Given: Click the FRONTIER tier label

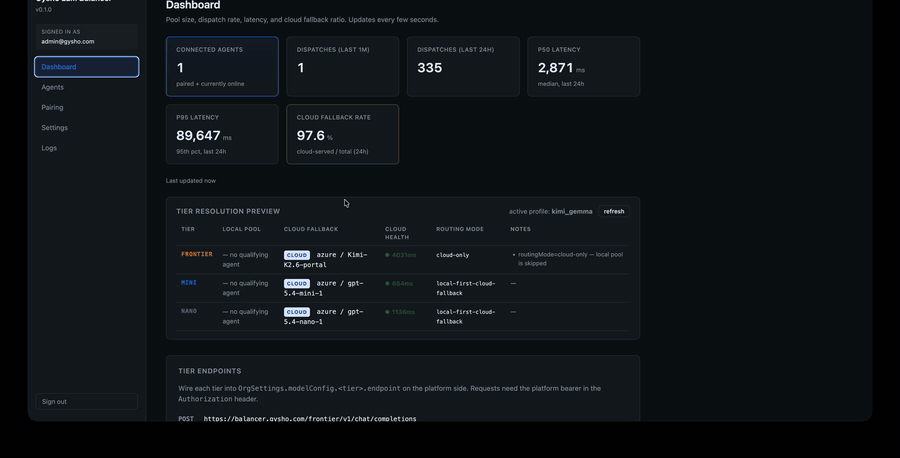Looking at the screenshot, I should pos(197,254).
